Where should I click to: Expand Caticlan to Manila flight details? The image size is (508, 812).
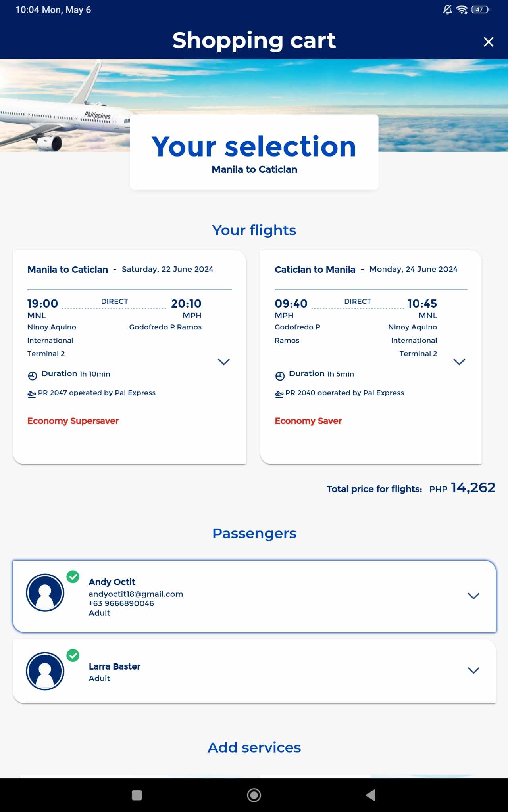pos(459,362)
